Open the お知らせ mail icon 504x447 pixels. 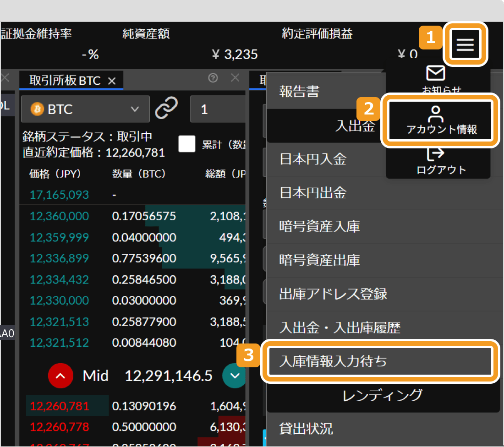(x=436, y=73)
